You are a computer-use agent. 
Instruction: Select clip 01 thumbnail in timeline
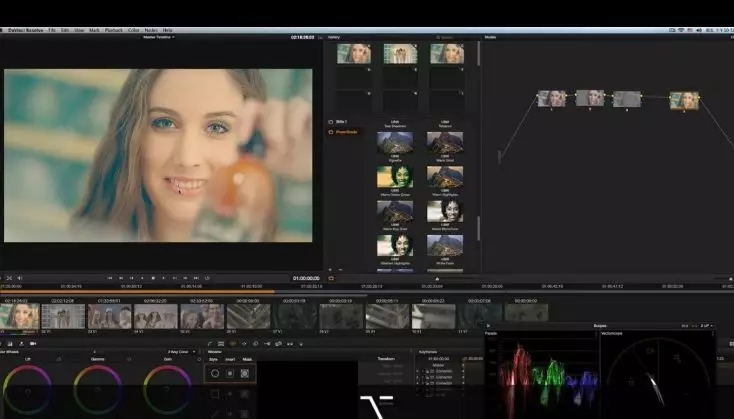(x=20, y=316)
